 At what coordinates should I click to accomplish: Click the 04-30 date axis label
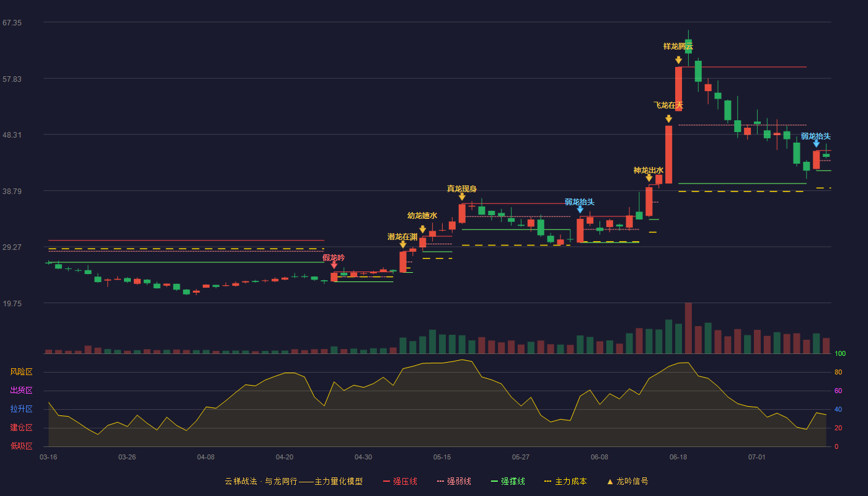click(x=363, y=457)
